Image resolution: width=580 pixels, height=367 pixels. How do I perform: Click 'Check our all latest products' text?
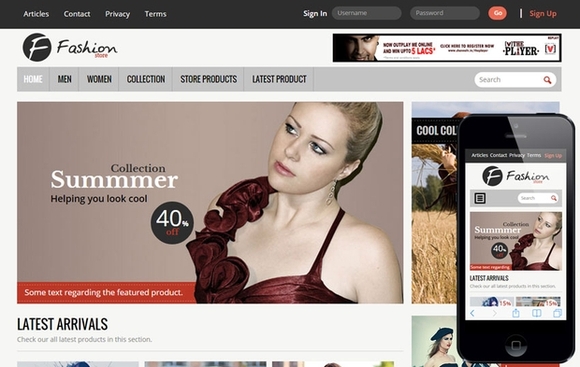click(x=84, y=339)
